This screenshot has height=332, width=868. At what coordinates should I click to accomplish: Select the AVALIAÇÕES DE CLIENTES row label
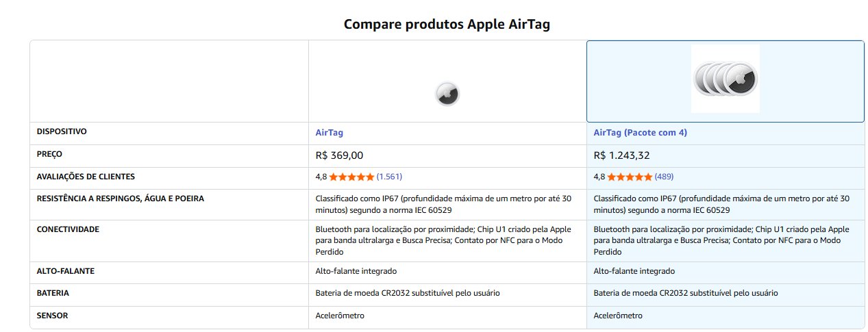86,177
